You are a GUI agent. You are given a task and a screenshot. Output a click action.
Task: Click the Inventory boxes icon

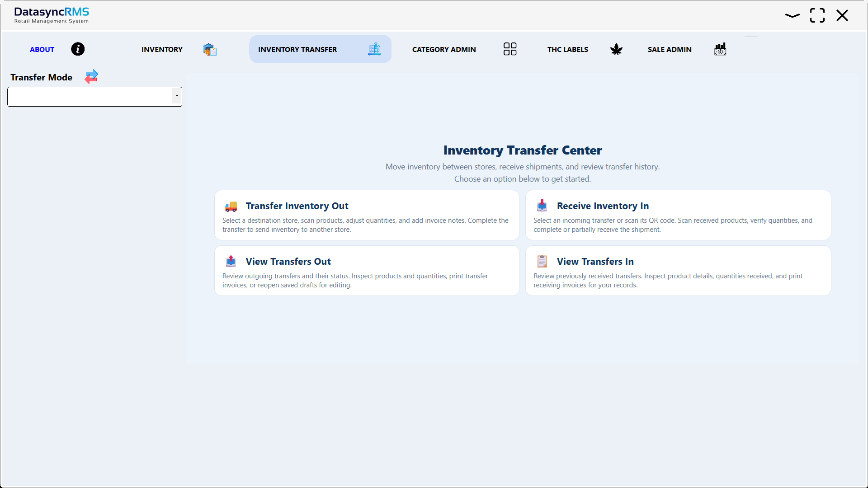click(x=210, y=49)
